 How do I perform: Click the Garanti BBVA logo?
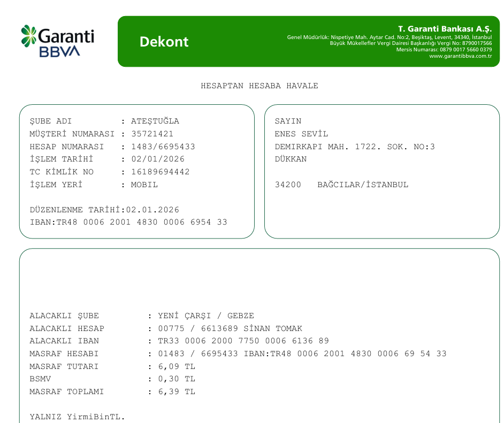[58, 41]
